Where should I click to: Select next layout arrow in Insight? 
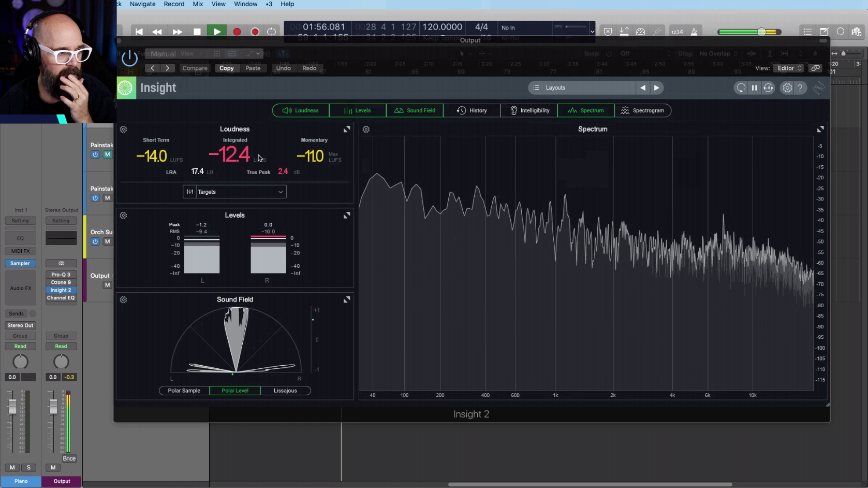(x=656, y=88)
